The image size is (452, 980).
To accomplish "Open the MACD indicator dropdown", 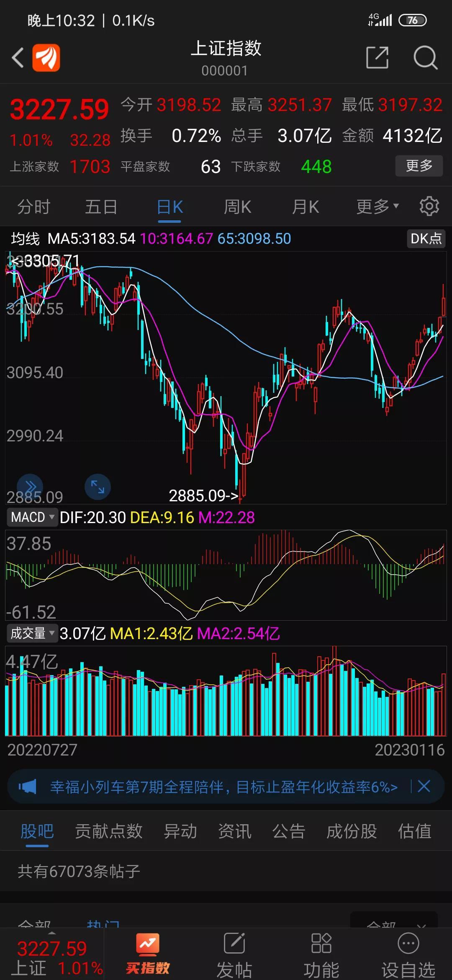I will click(x=32, y=517).
